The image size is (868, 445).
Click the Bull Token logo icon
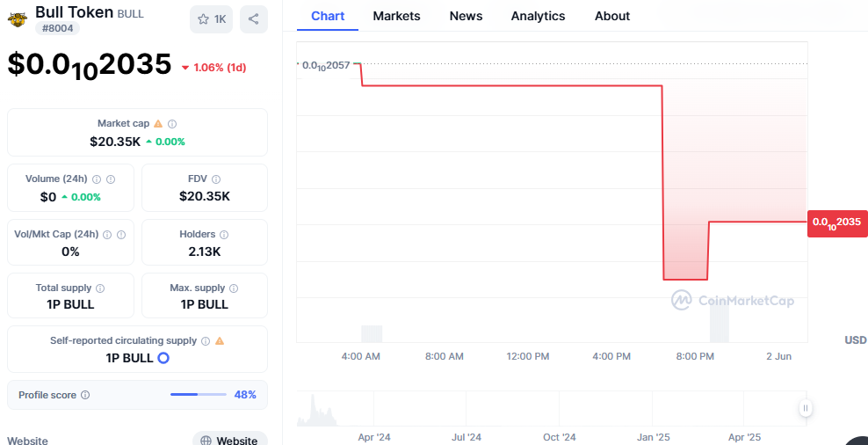(x=18, y=20)
